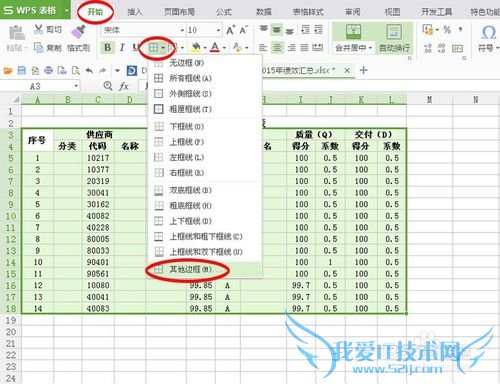Click the plus icon for a new document tab
This screenshot has height=384, width=500.
(x=364, y=70)
